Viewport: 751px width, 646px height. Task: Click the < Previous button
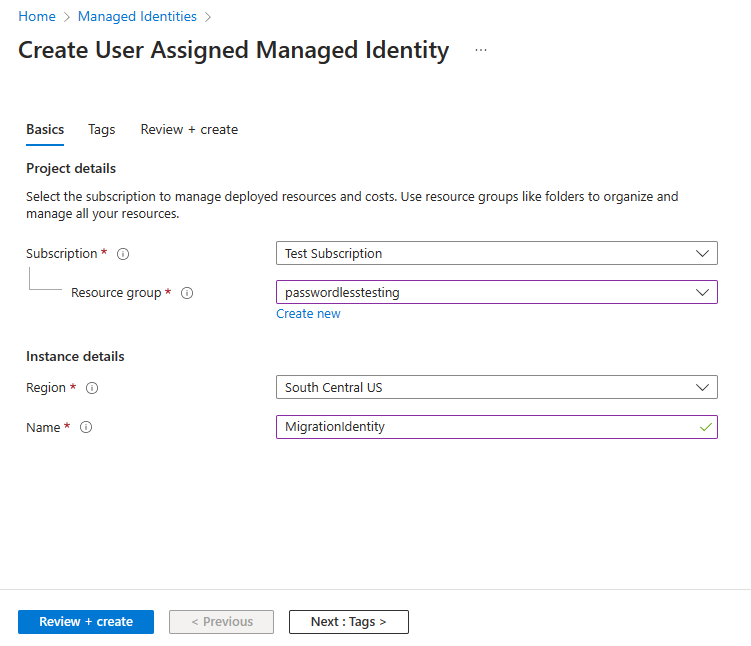pyautogui.click(x=221, y=622)
